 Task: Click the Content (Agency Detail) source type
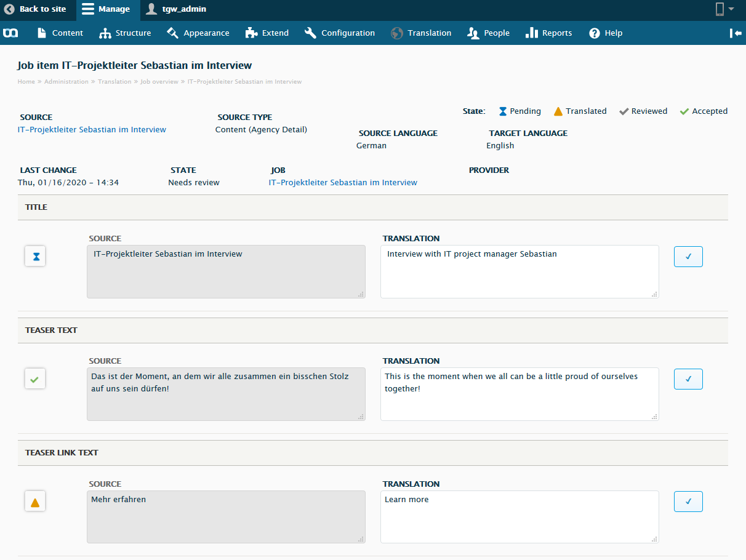tap(261, 130)
